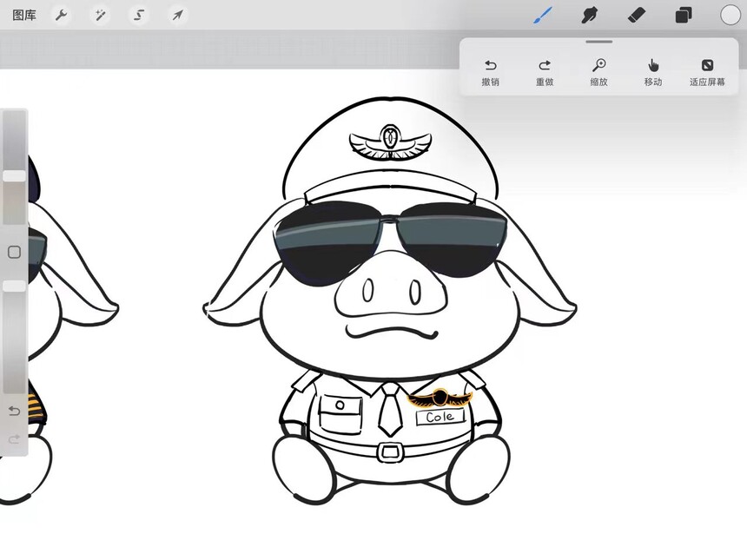Choose 适应屏幕 fit to screen
This screenshot has width=747, height=560.
[x=707, y=72]
